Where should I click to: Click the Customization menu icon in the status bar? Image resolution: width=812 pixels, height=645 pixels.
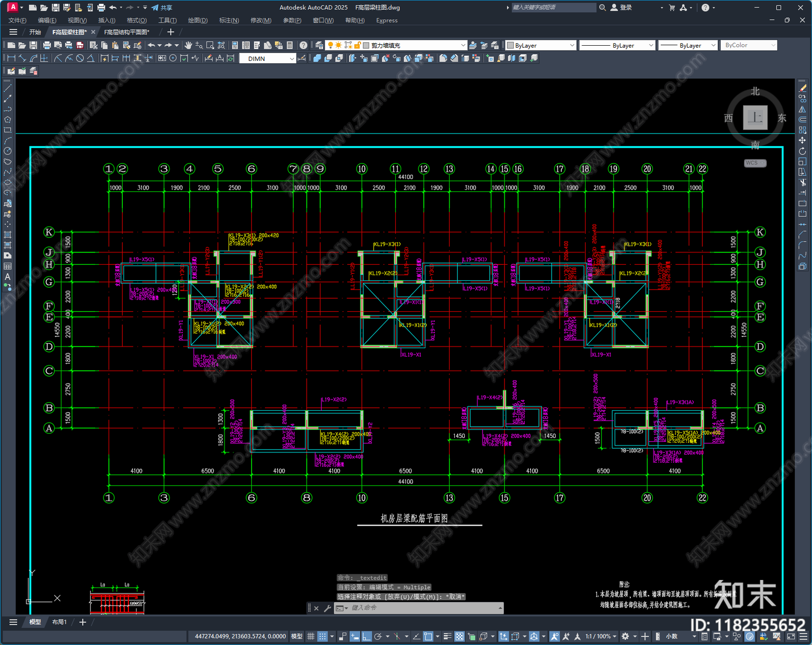click(803, 636)
